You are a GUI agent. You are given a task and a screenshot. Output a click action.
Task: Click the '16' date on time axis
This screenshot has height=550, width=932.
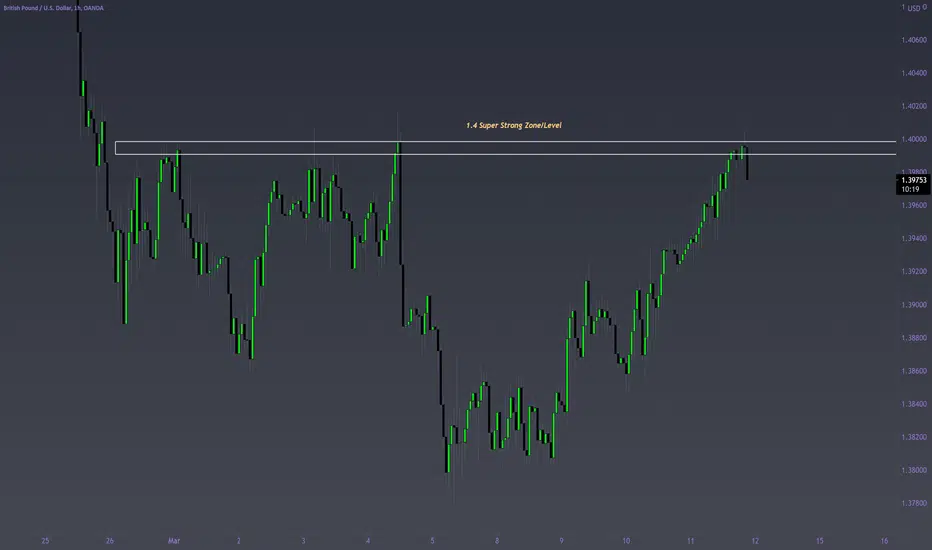[884, 540]
